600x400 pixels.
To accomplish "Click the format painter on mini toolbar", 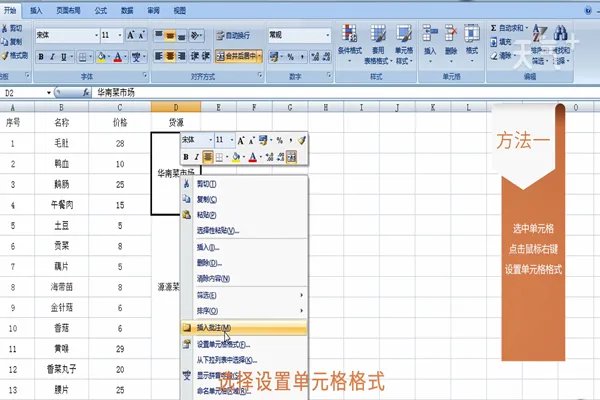I will [x=302, y=140].
